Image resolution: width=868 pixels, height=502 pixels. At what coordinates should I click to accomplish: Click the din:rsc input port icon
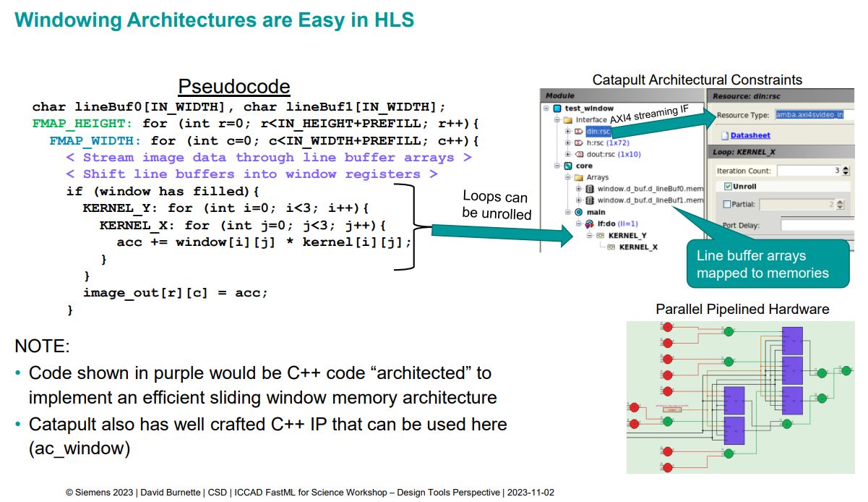[578, 132]
